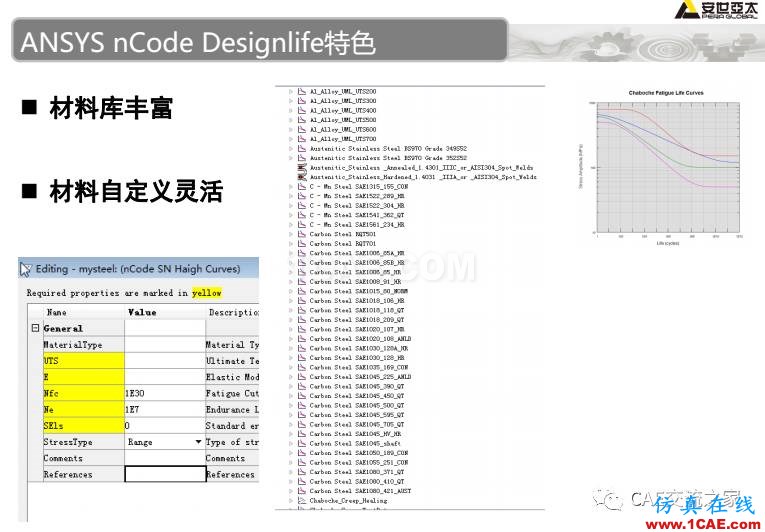
Task: Click the curve icon for Carbon Steel SAE1080_410_QT
Action: coord(302,482)
